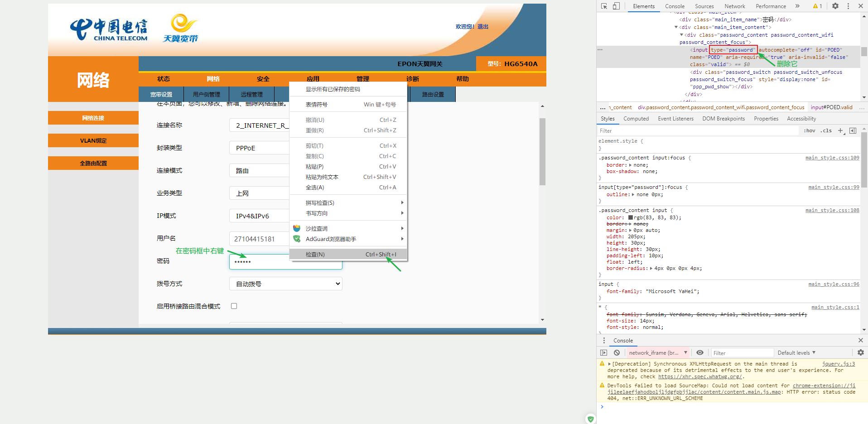Clear console with the block icon

point(617,352)
